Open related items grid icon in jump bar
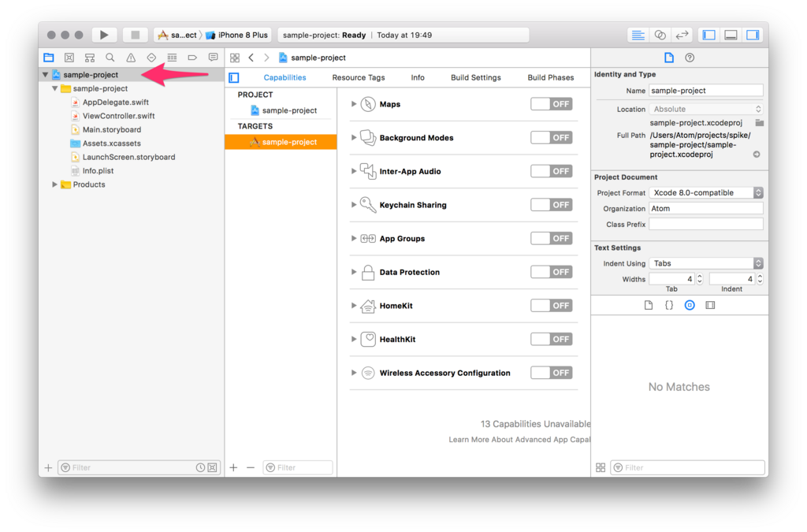The width and height of the screenshot is (807, 532). coord(235,58)
